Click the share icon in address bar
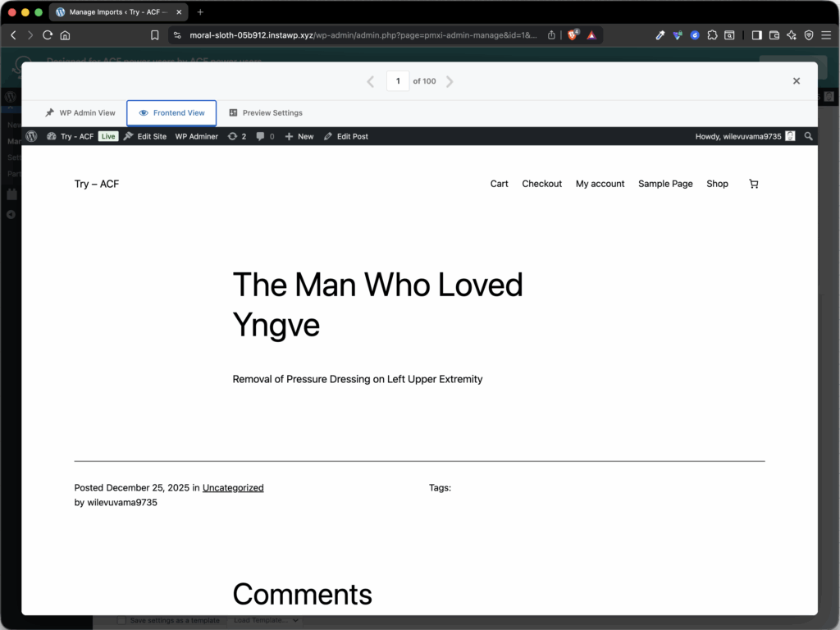Viewport: 840px width, 630px height. [x=551, y=35]
